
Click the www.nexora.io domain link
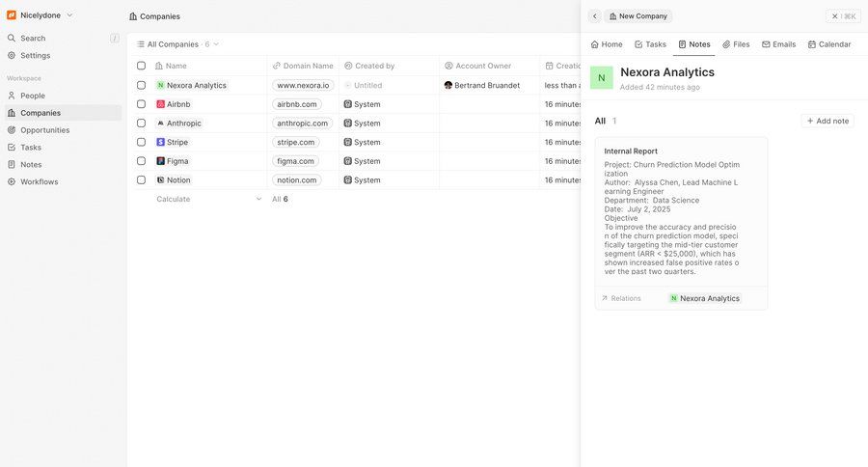pyautogui.click(x=303, y=85)
